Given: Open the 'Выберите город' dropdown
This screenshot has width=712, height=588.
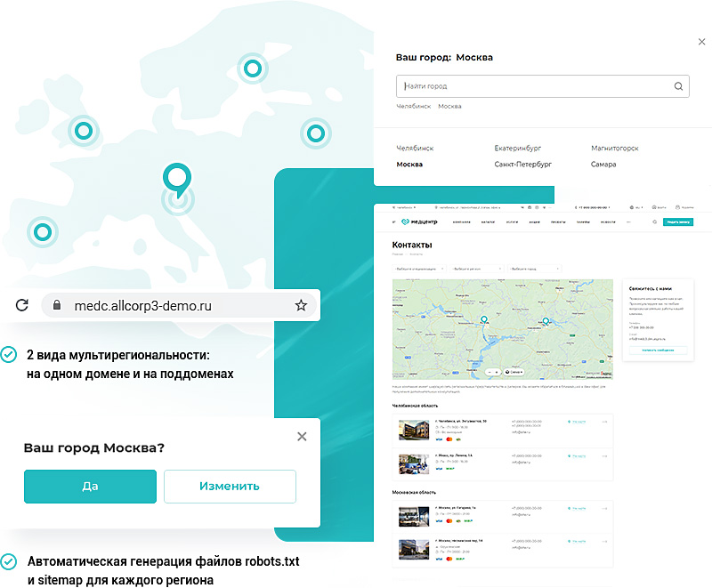Looking at the screenshot, I should [x=535, y=267].
